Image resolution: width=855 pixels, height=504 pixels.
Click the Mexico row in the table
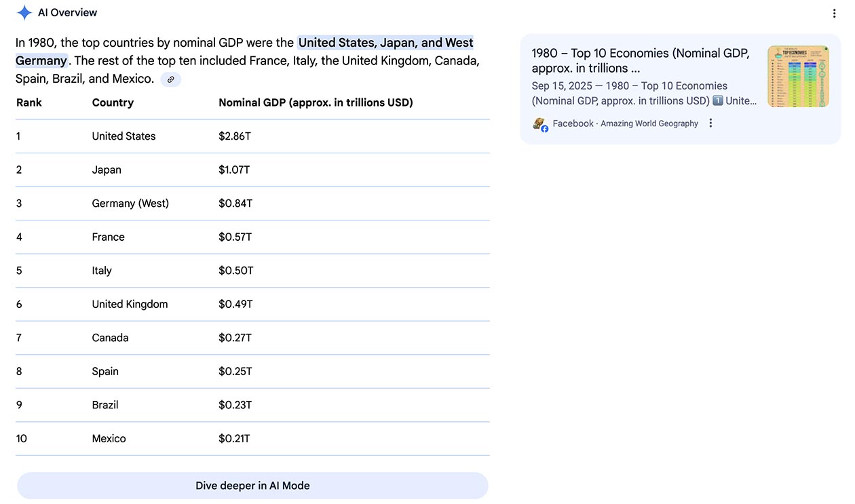252,439
